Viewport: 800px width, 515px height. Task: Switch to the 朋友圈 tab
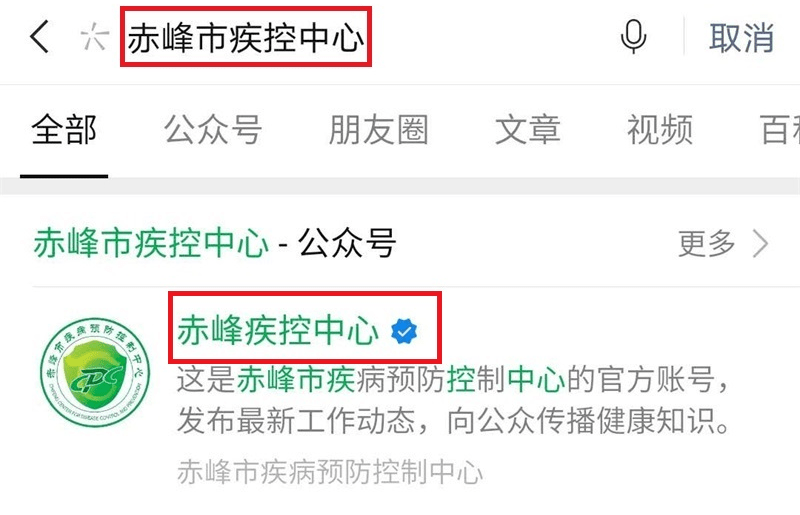(x=379, y=130)
